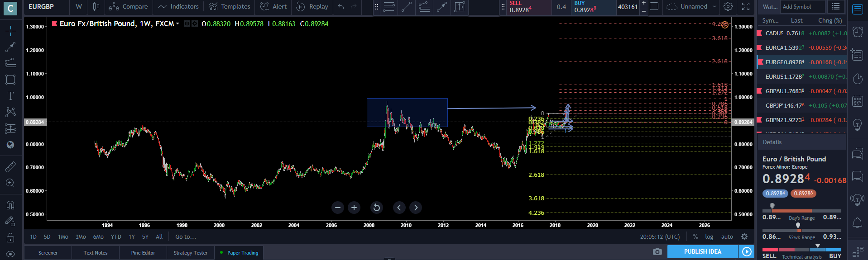Select the crosshair cursor tool
Image resolution: width=868 pixels, height=260 pixels.
click(10, 30)
